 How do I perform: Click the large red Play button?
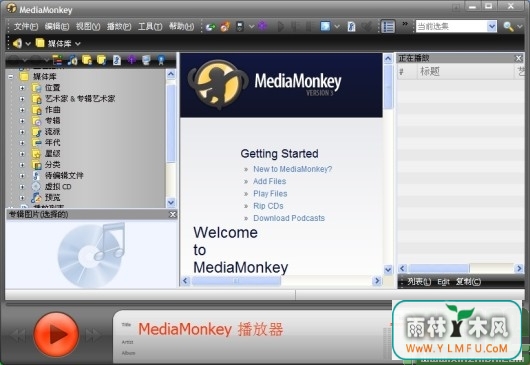56,334
